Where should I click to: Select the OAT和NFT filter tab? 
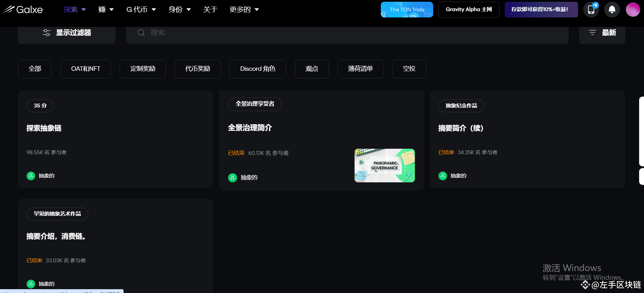point(86,69)
